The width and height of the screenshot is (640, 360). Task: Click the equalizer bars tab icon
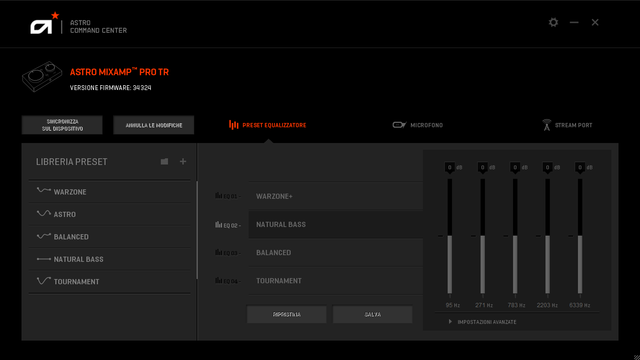[233, 125]
